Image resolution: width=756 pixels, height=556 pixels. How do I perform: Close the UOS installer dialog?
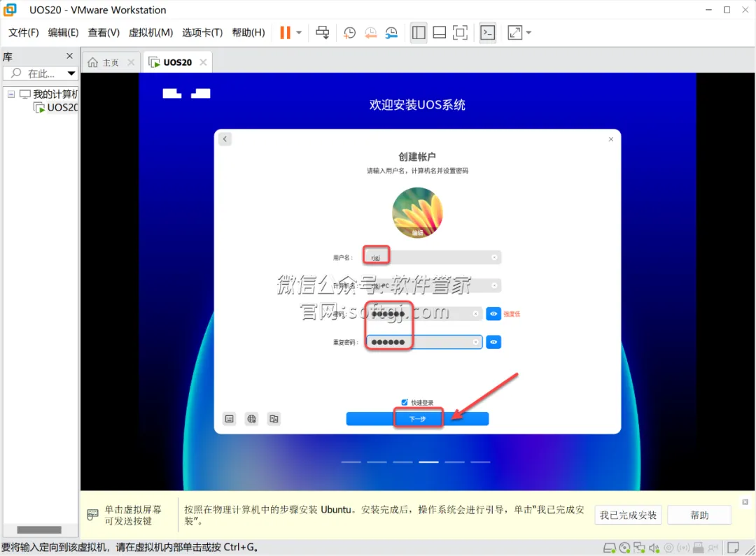[x=611, y=139]
